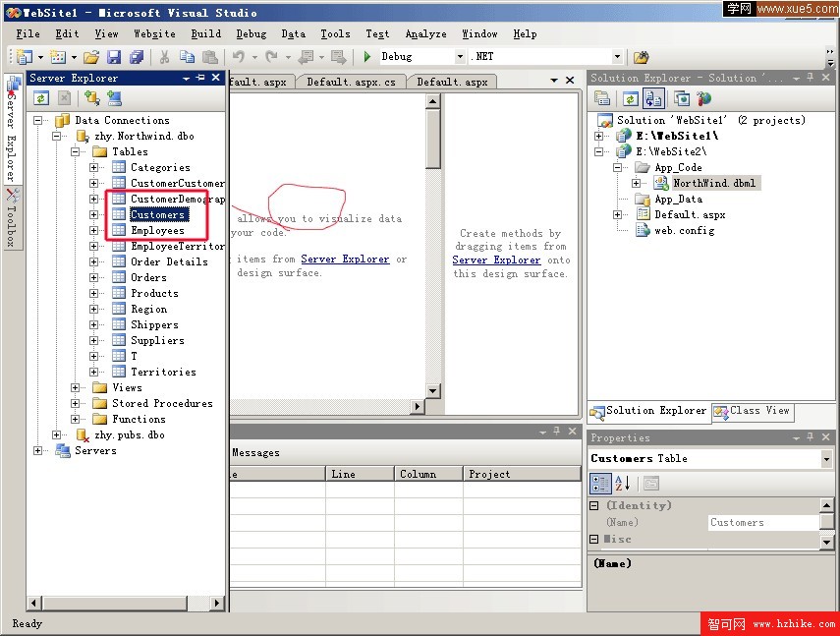Image resolution: width=840 pixels, height=636 pixels.
Task: Sort messages by the Project column header
Action: tap(522, 474)
